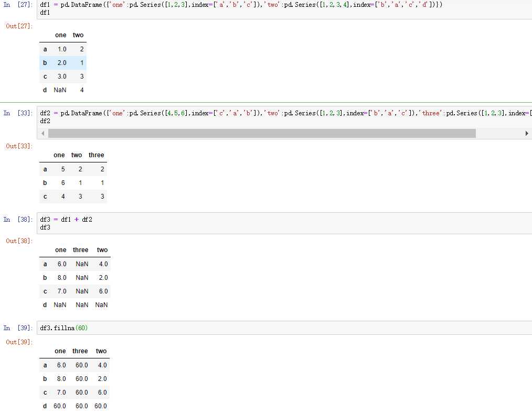Click the Out[38] output prompt
The height and width of the screenshot is (414, 532).
19,241
